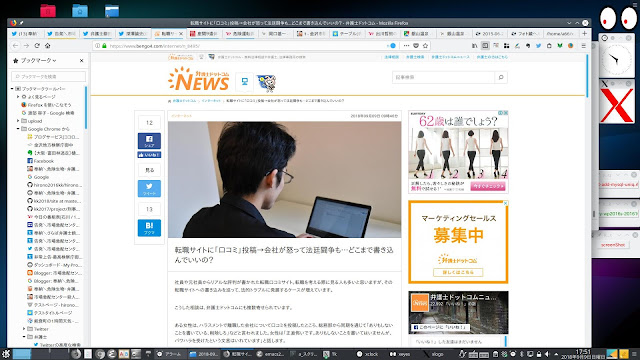Switch to the first Twitter tab

(x=25, y=33)
